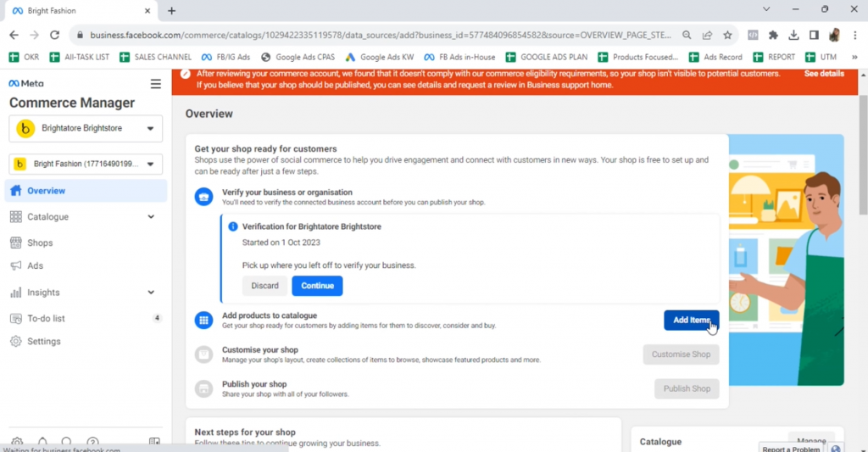This screenshot has height=452, width=868.
Task: Click the Meta logo in sidebar
Action: [26, 84]
